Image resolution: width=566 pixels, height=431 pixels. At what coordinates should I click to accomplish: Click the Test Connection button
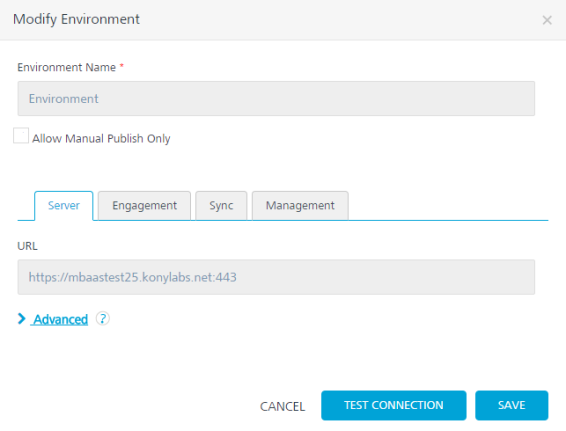(393, 405)
